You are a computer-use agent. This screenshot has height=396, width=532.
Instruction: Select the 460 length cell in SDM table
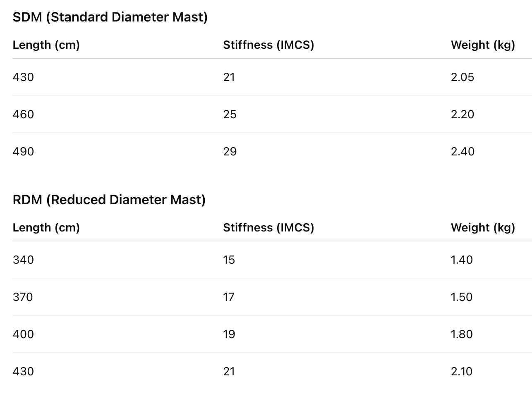coord(23,114)
